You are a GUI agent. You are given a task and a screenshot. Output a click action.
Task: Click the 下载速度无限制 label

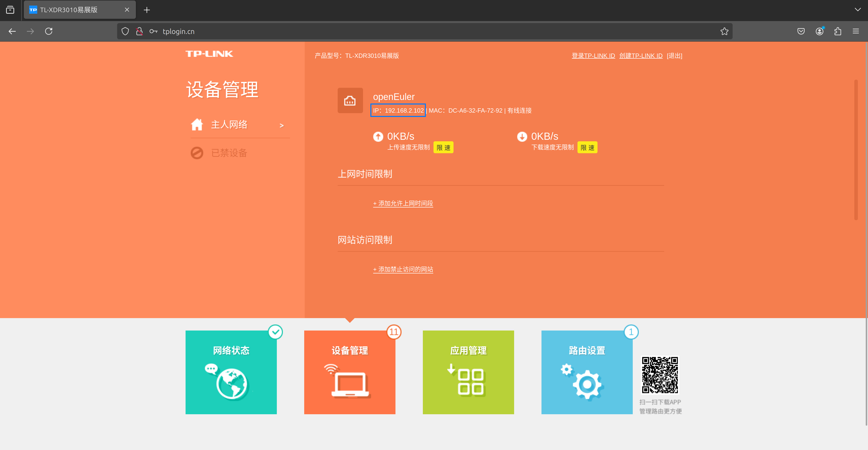coord(553,148)
